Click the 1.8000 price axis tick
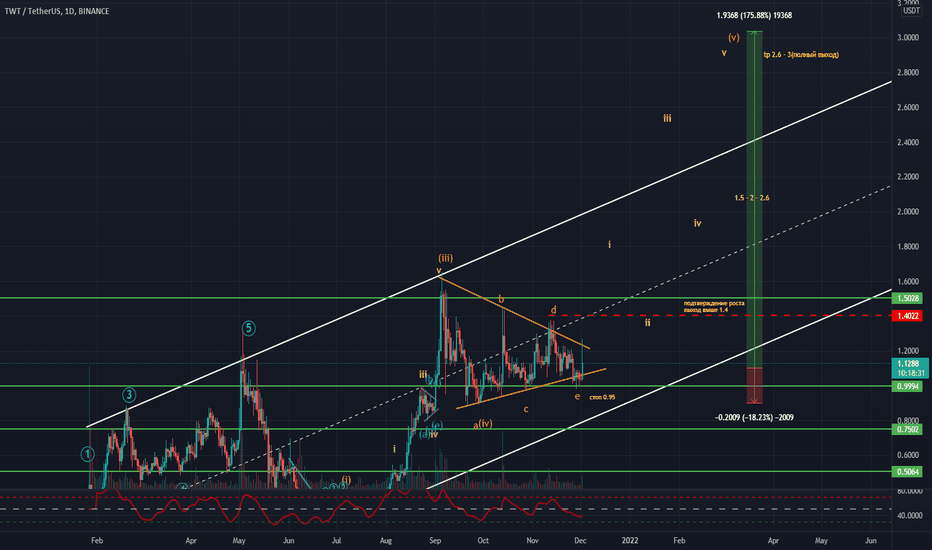Image resolution: width=932 pixels, height=550 pixels. (x=908, y=247)
